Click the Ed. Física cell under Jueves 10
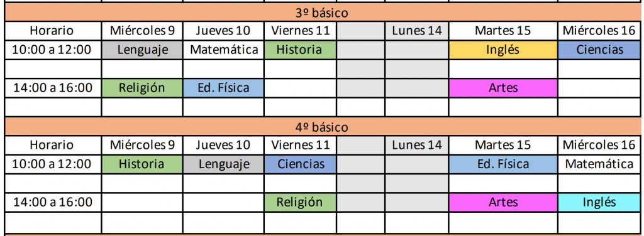This screenshot has height=236, width=644. click(223, 88)
